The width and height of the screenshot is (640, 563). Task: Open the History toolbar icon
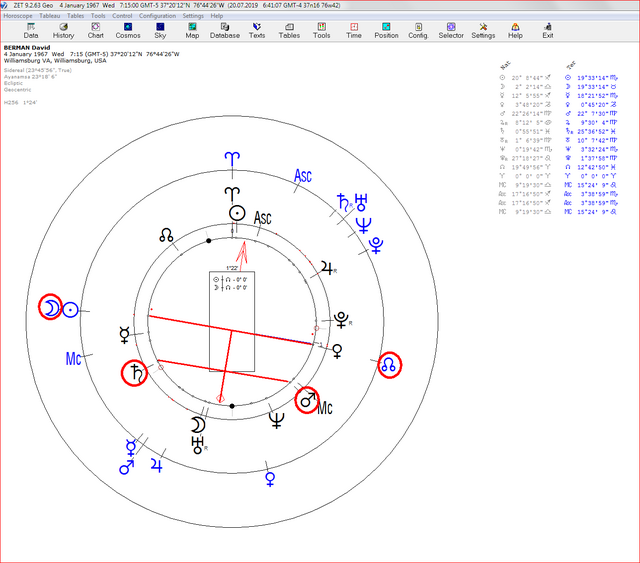63,31
